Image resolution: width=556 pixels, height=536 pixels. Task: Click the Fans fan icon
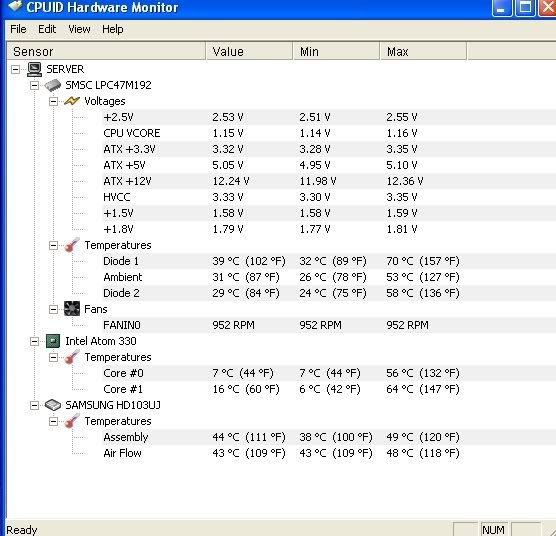click(72, 309)
